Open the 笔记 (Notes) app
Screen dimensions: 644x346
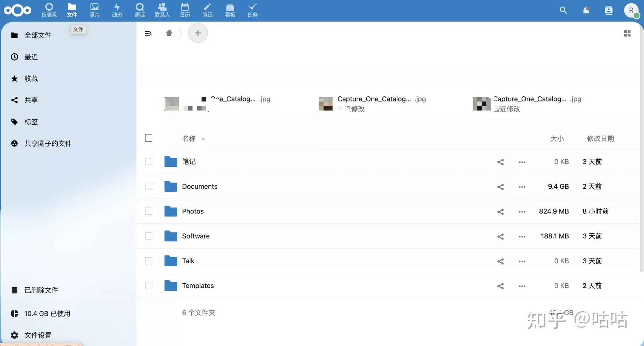207,10
